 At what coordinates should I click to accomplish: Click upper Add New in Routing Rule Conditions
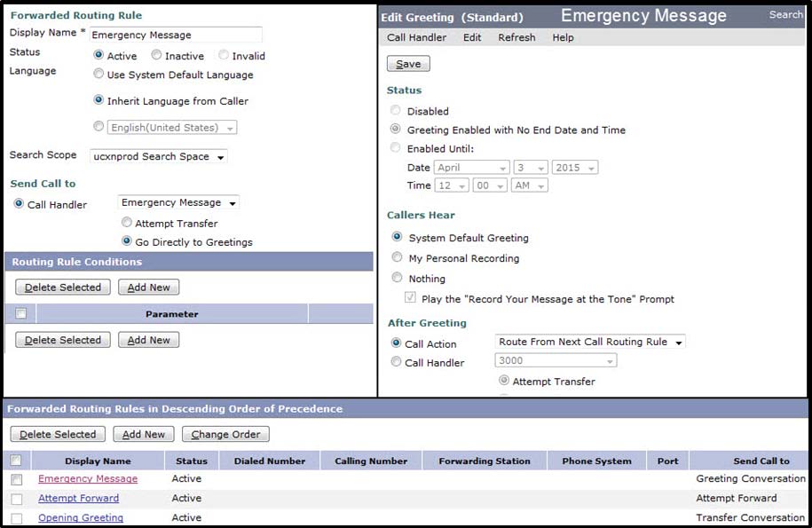click(148, 288)
